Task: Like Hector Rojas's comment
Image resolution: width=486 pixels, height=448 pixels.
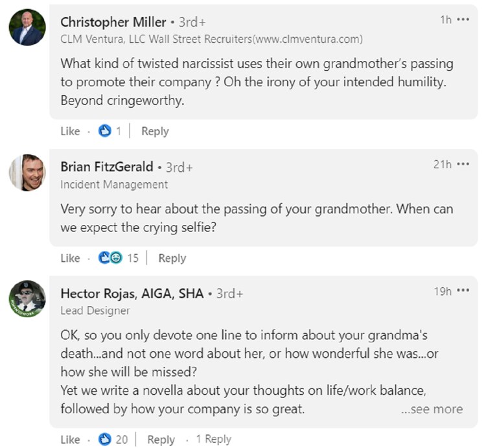Action: pos(70,440)
